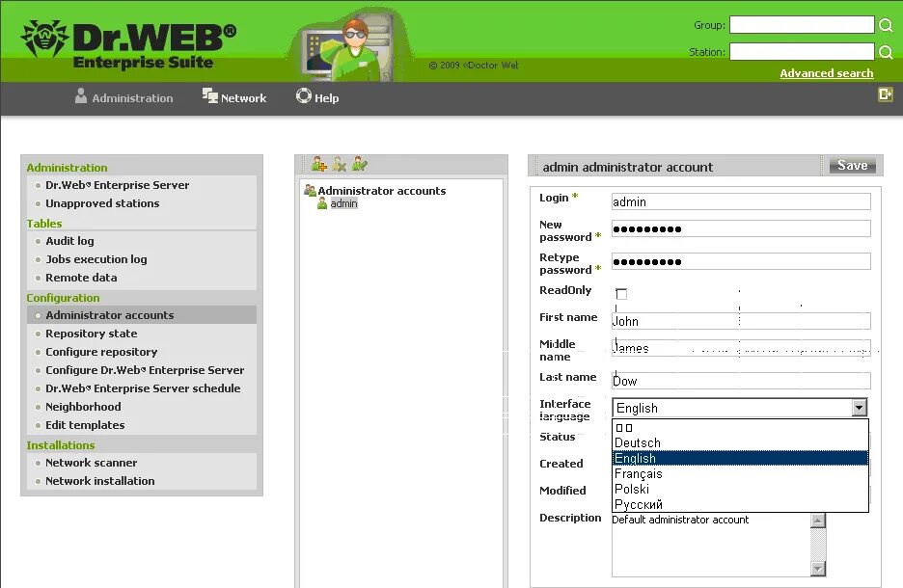
Task: Open Dr.Web Enterprise Server schedule
Action: point(143,388)
